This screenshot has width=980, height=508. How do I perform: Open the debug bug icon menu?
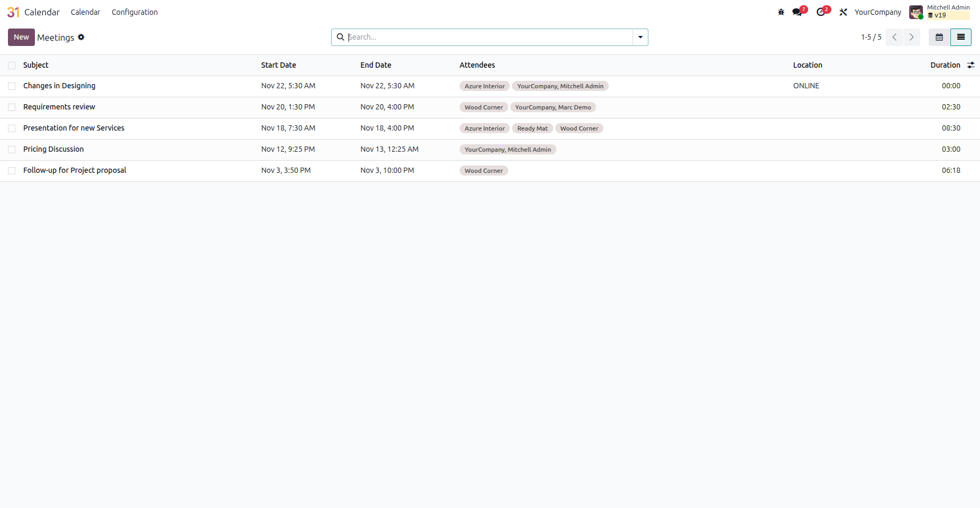click(781, 12)
